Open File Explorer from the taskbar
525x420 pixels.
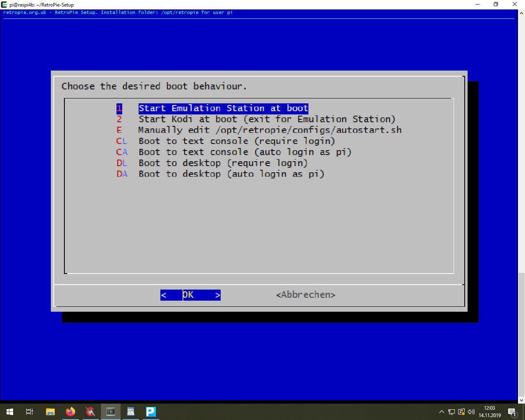(50, 412)
